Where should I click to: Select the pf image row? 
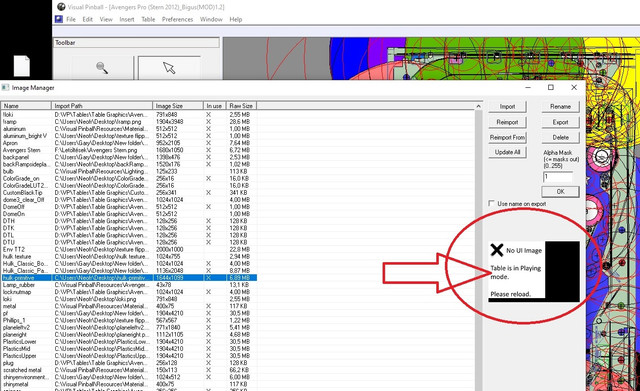pyautogui.click(x=129, y=313)
